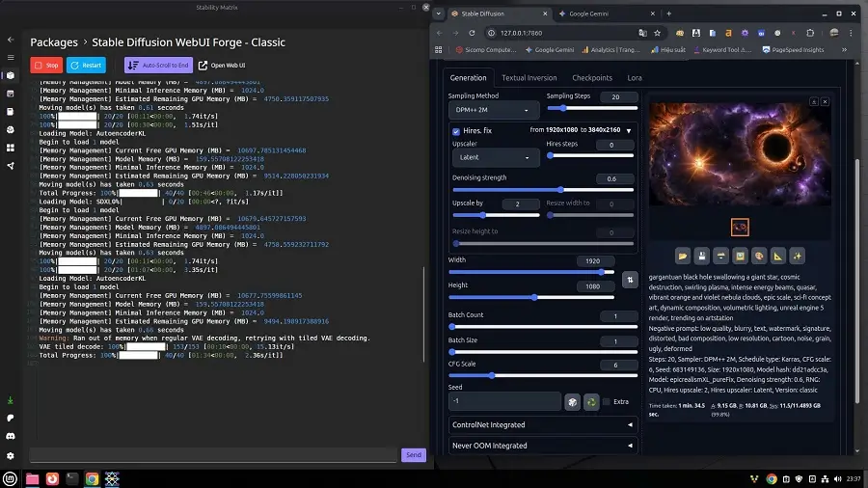Open the images output folder icon
This screenshot has height=488, width=868.
click(x=683, y=256)
